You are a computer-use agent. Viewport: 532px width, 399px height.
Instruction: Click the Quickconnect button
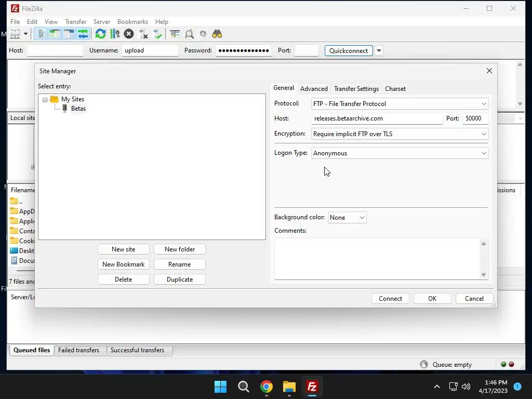(349, 50)
